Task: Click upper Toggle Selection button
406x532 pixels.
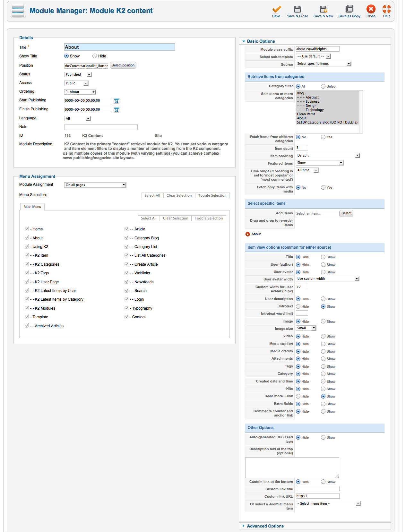Action: tap(212, 195)
